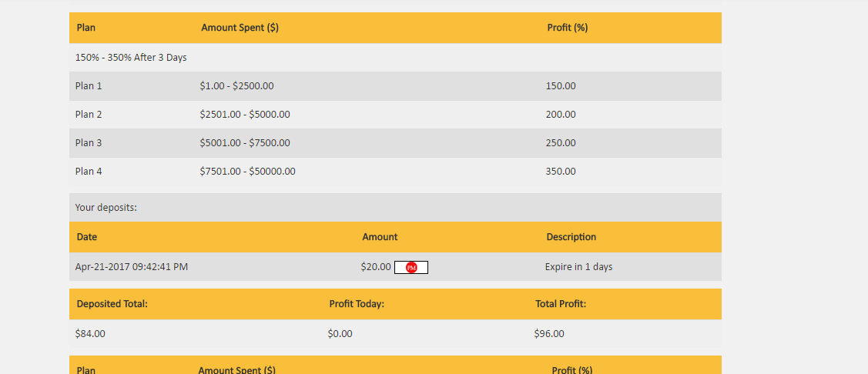Click the red PM payment icon
This screenshot has height=374, width=868.
tap(411, 268)
